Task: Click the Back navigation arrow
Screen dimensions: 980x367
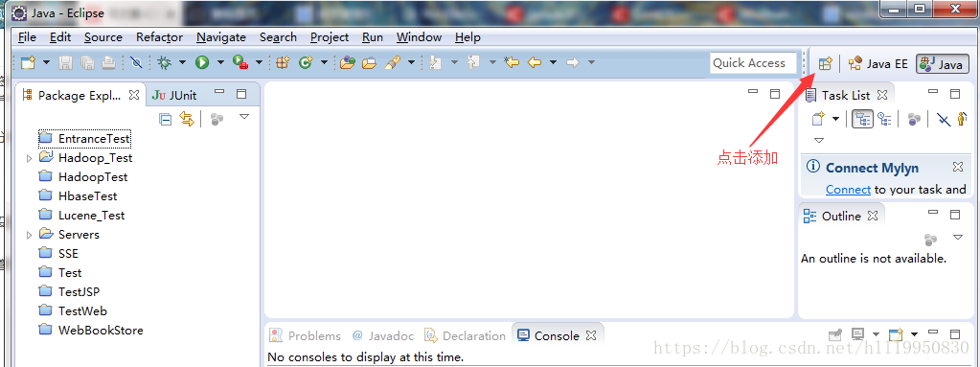Action: (535, 62)
